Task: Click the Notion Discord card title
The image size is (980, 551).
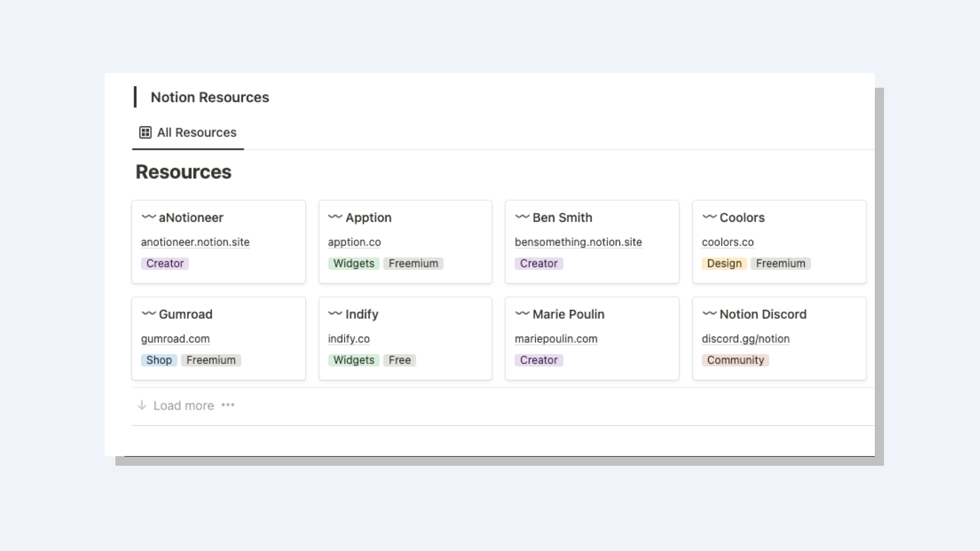Action: pyautogui.click(x=763, y=314)
